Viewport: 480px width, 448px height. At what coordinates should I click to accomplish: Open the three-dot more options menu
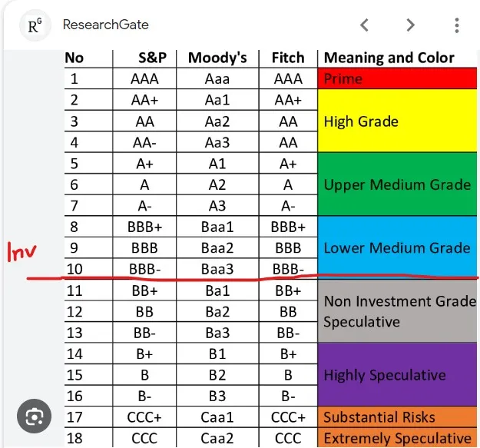pos(457,25)
